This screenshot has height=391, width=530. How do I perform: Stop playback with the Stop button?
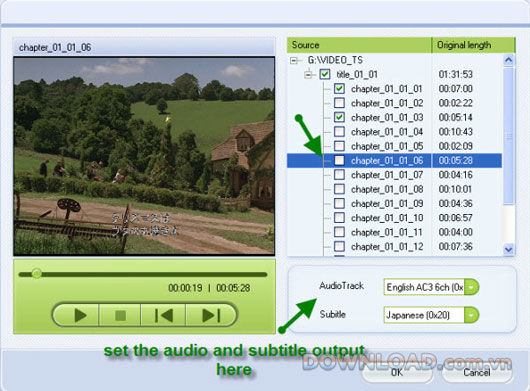[120, 315]
